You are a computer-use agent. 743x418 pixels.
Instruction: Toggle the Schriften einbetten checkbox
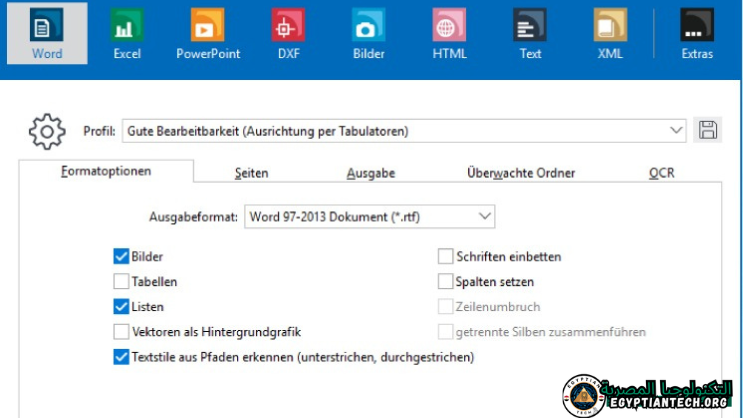tap(446, 257)
